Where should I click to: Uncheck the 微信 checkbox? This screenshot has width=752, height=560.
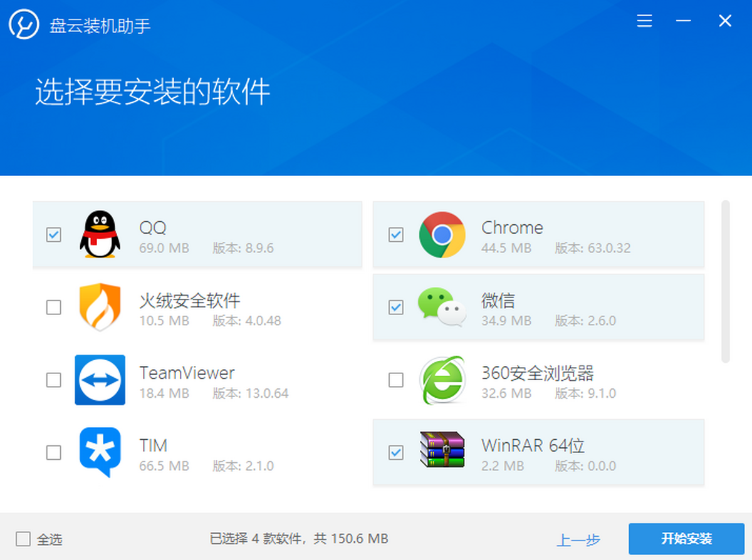[x=396, y=307]
